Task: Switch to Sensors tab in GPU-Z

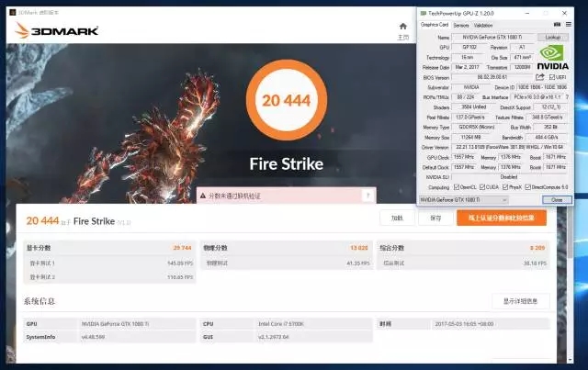Action: point(461,25)
